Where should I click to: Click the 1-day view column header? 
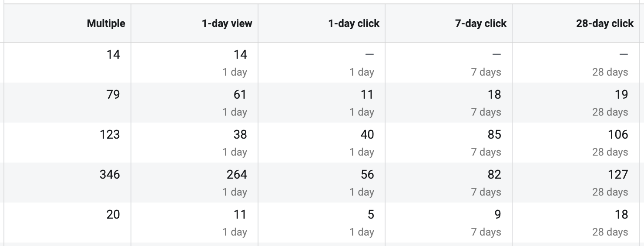pos(227,23)
